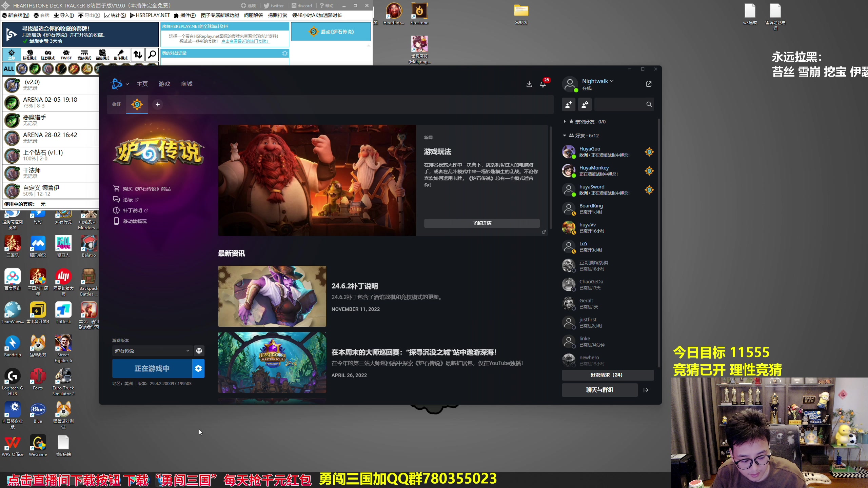Image resolution: width=868 pixels, height=488 pixels.
Task: Select 自定义 德鲁伊 deck in list
Action: (x=51, y=190)
